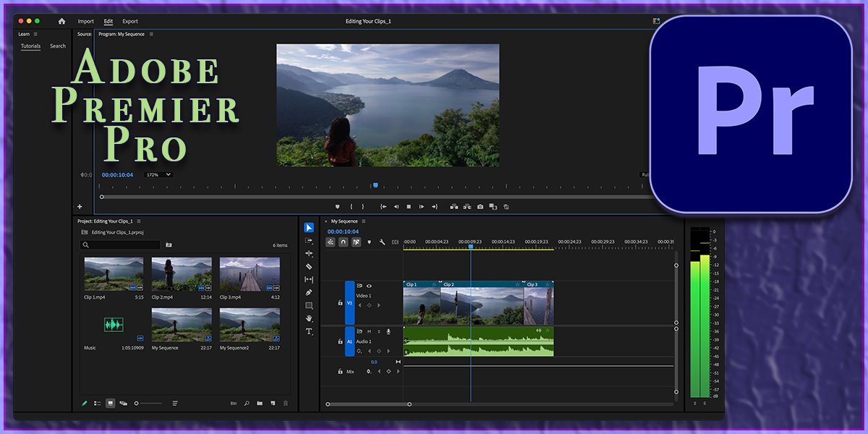Image resolution: width=868 pixels, height=434 pixels.
Task: Click the Home icon in top bar
Action: tap(61, 22)
